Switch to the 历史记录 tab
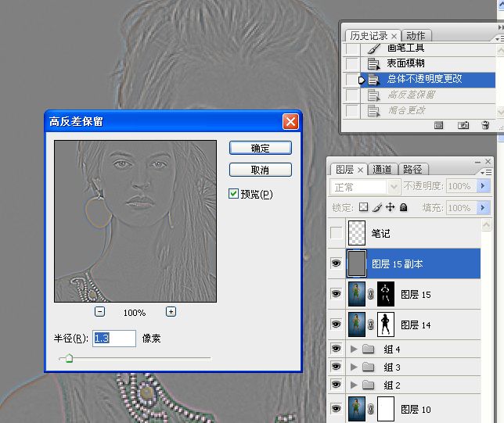The height and width of the screenshot is (423, 504). click(x=369, y=36)
